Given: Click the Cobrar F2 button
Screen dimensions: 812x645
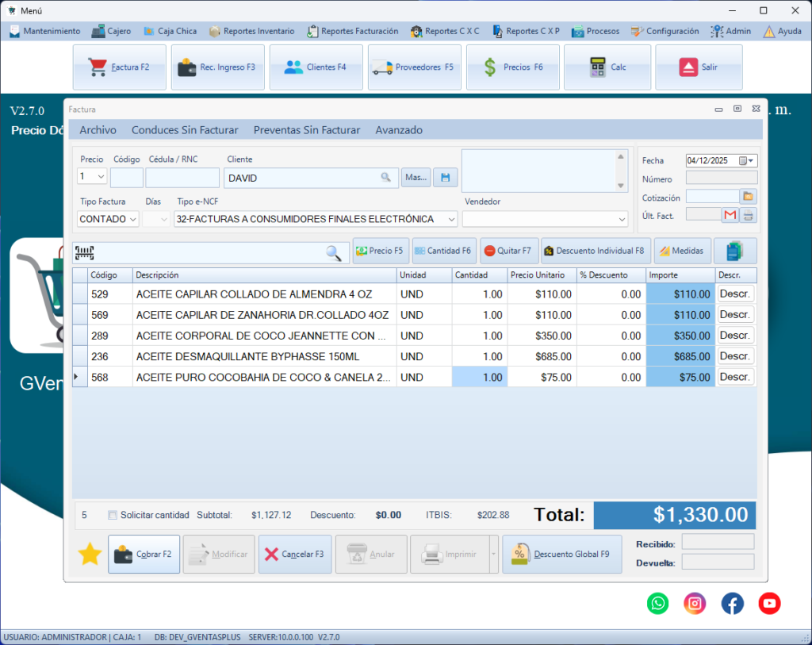Looking at the screenshot, I should (x=144, y=555).
